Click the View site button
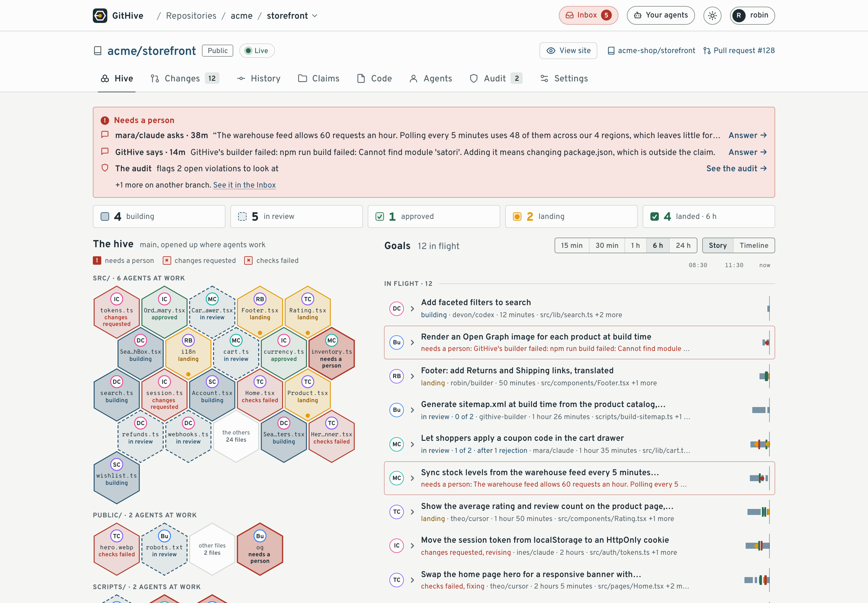This screenshot has height=603, width=868. [568, 51]
